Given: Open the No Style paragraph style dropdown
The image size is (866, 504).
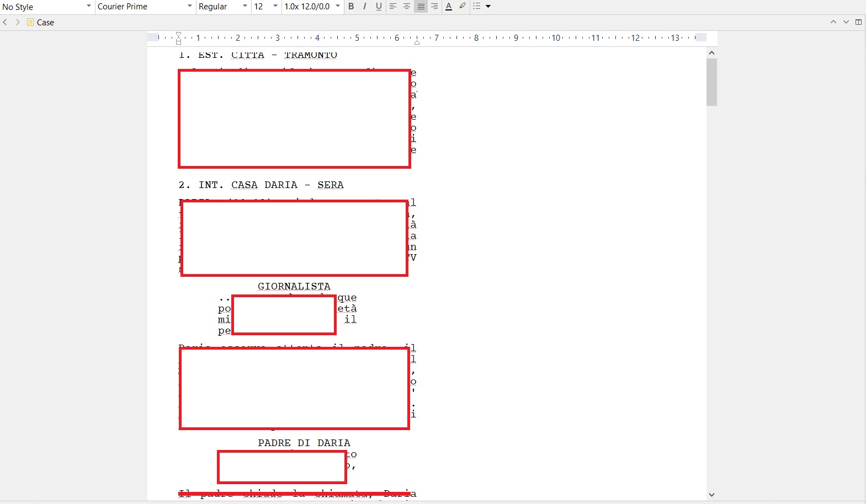Looking at the screenshot, I should (x=47, y=7).
